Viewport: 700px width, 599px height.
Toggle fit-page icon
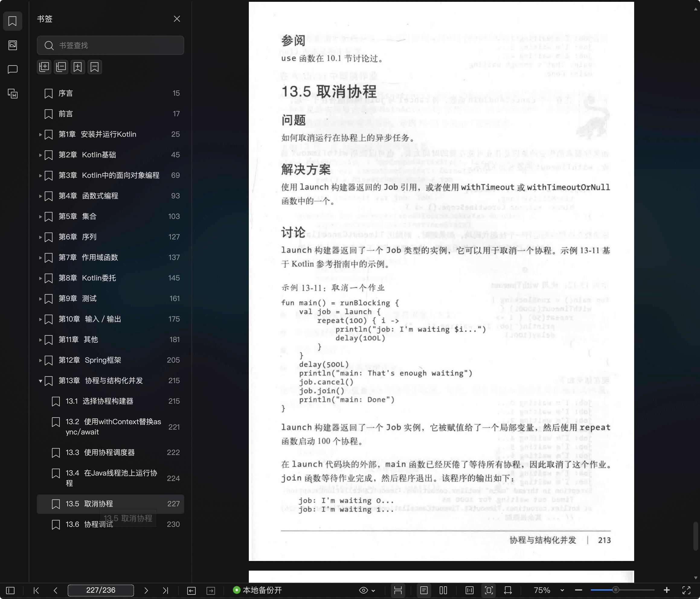pos(489,590)
